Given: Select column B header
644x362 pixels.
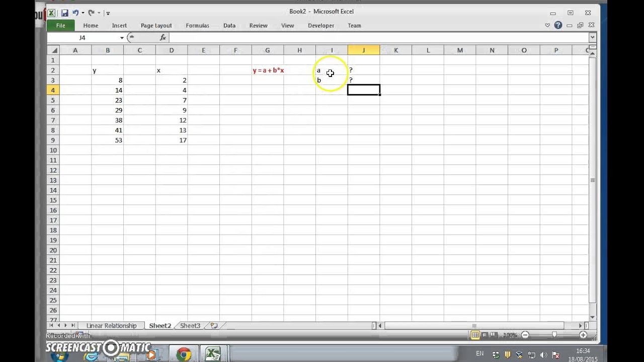Looking at the screenshot, I should [x=107, y=50].
